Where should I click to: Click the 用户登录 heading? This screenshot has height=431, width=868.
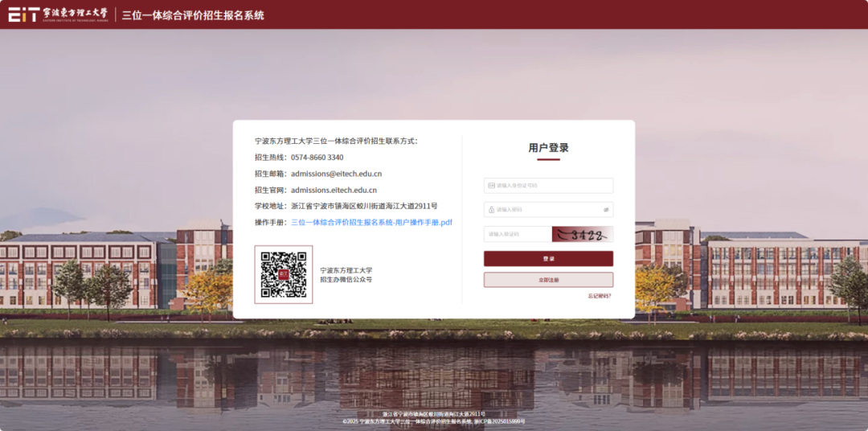point(548,148)
